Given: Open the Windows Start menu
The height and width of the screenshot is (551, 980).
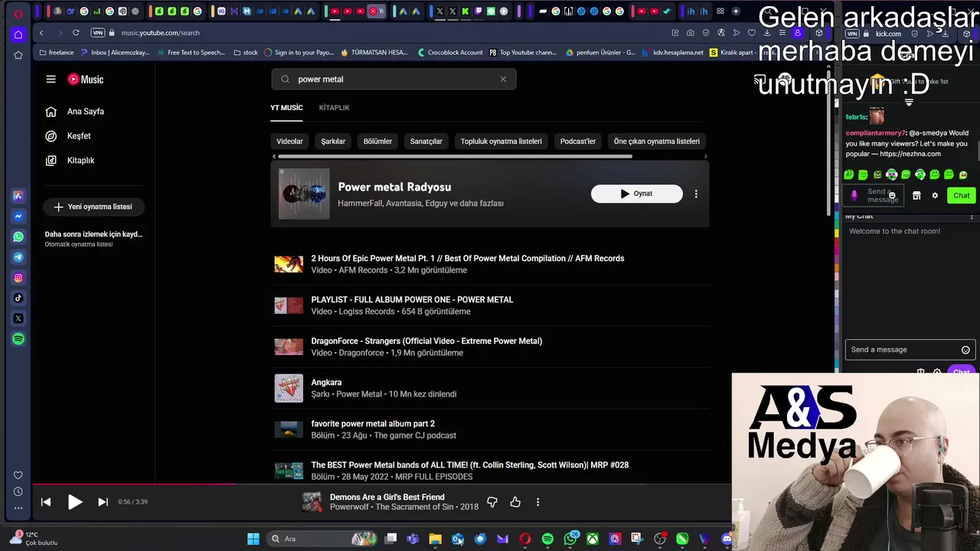Looking at the screenshot, I should click(x=253, y=539).
